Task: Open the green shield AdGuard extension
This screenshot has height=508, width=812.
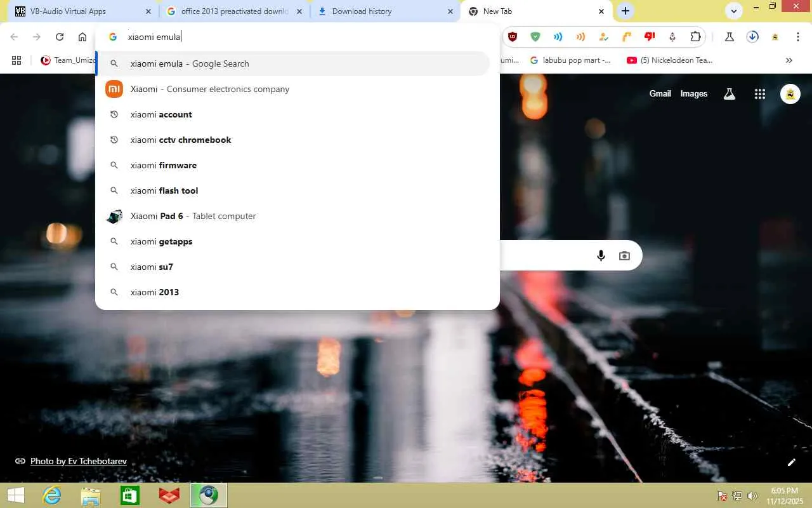Action: (x=535, y=37)
